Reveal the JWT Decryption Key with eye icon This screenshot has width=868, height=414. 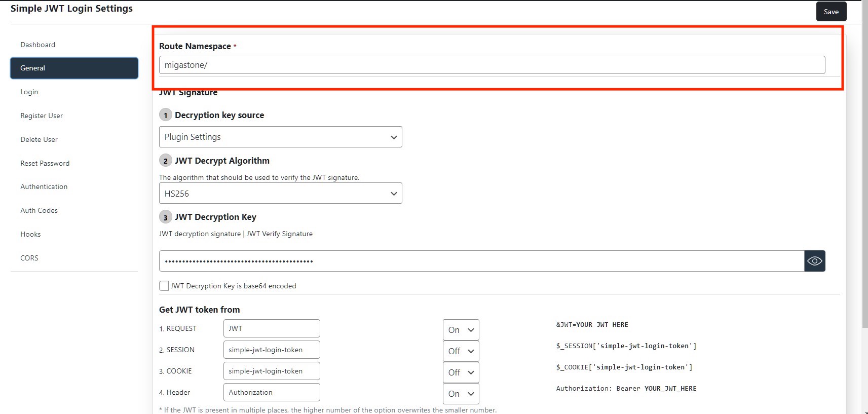click(814, 261)
